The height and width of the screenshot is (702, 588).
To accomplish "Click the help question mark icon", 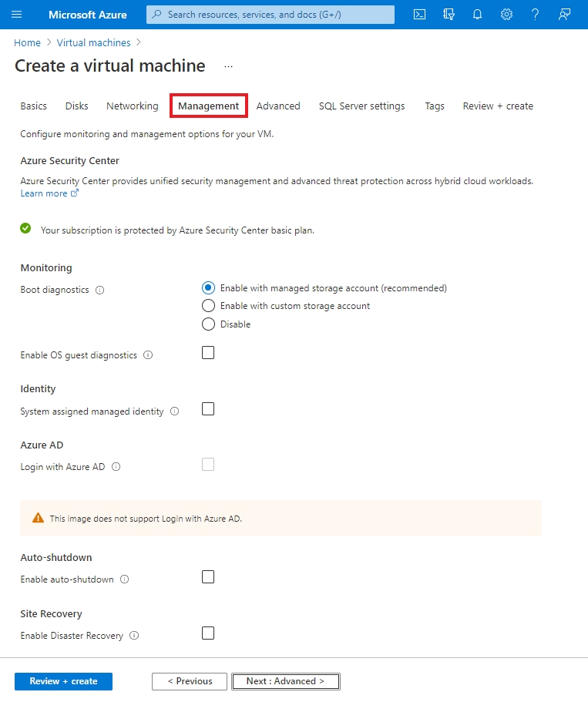I will (535, 15).
